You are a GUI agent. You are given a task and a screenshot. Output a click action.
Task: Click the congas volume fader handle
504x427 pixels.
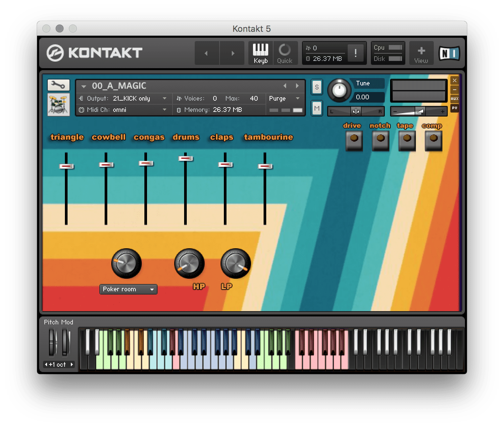[x=146, y=163]
